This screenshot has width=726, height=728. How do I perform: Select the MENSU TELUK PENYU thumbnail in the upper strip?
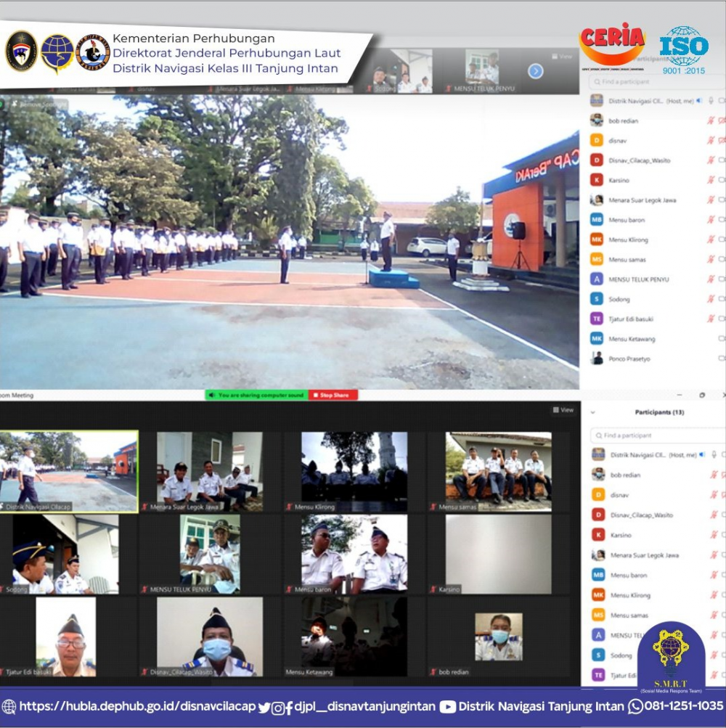point(482,70)
